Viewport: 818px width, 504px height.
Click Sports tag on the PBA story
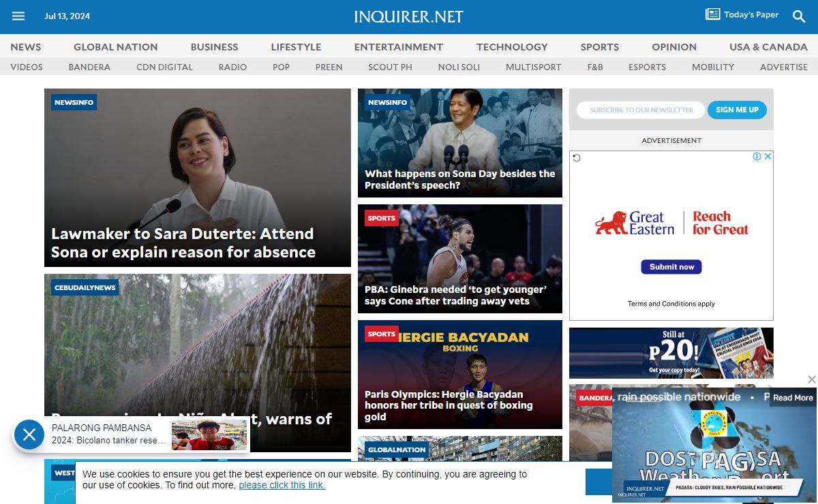(382, 218)
